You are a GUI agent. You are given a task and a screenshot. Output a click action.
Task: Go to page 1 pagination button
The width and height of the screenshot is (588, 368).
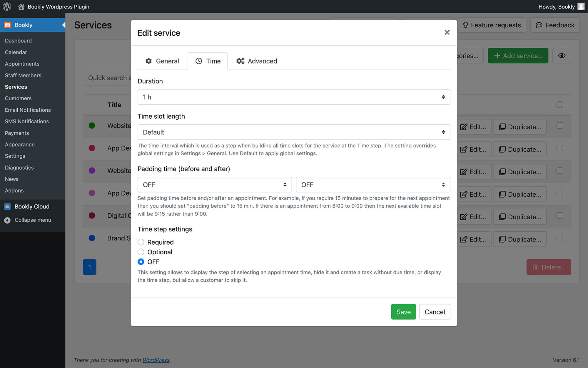[90, 267]
